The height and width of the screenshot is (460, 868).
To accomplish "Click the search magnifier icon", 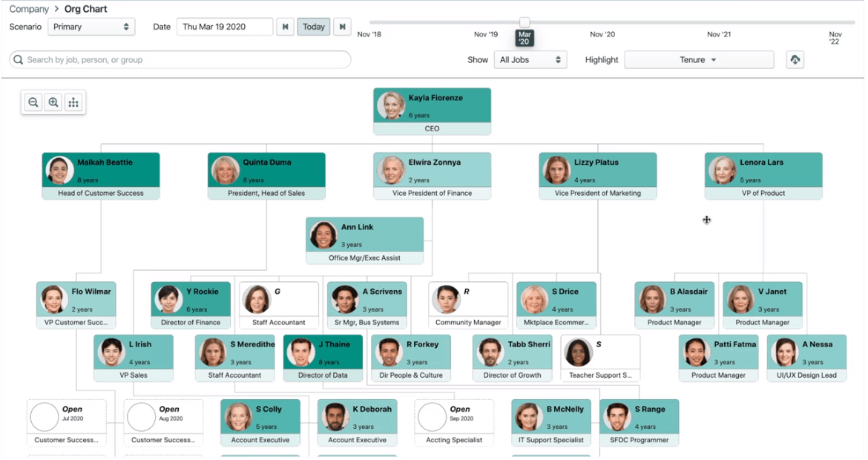I will tap(19, 59).
